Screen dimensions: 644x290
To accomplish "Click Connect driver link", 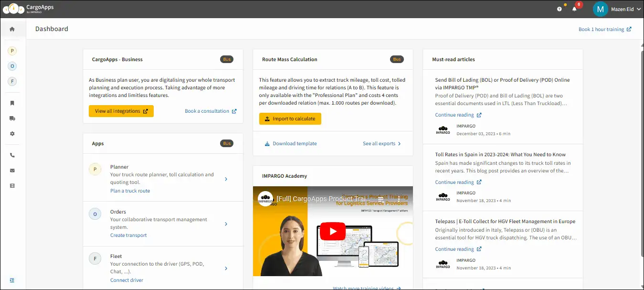I will point(127,280).
